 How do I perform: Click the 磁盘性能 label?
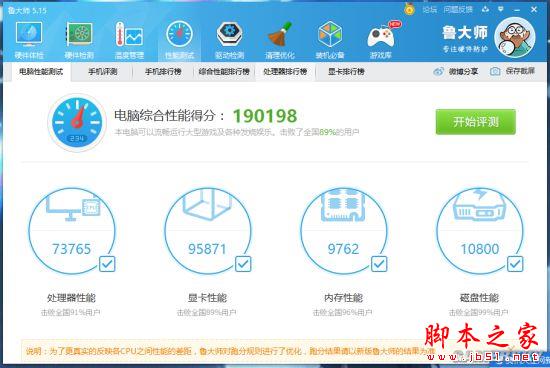pos(479,298)
